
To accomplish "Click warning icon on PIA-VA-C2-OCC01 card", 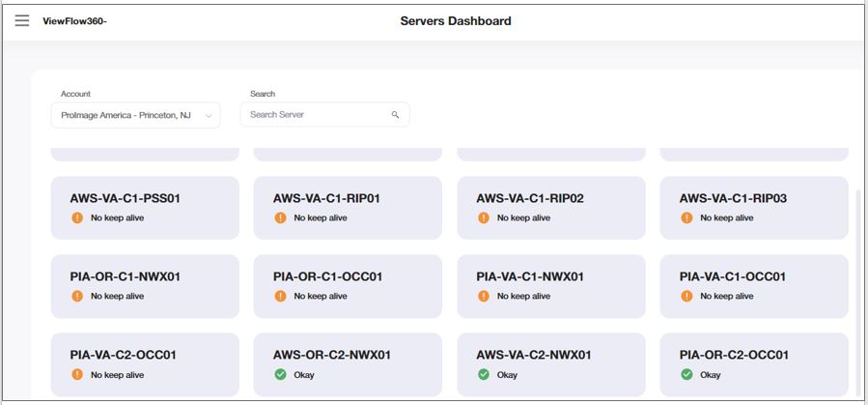I will (77, 375).
